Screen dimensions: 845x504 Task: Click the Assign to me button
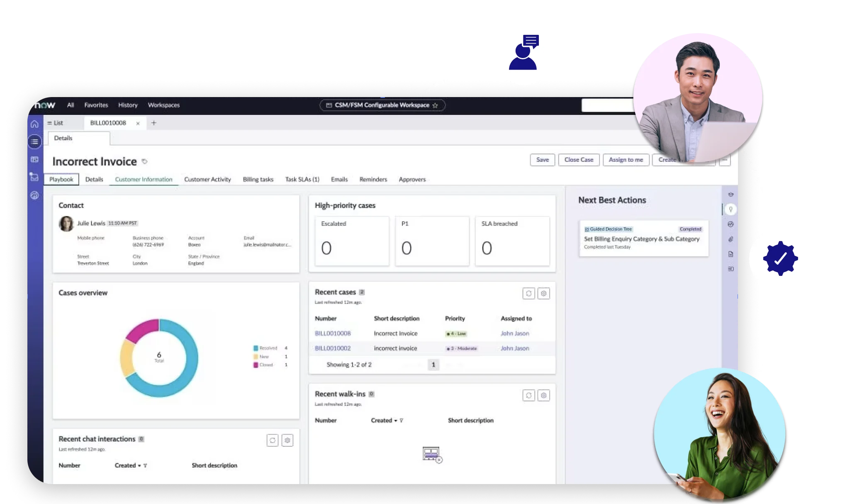coord(626,160)
